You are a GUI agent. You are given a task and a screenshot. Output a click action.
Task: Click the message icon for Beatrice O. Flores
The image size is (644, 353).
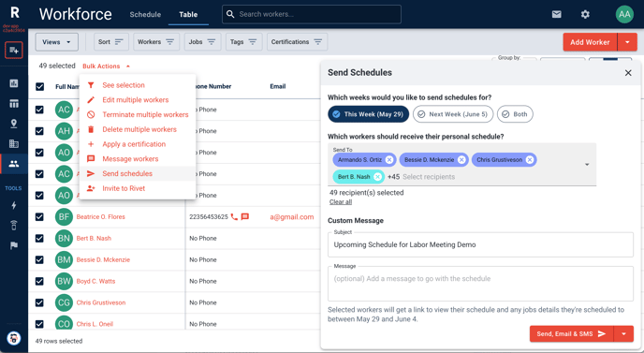click(x=245, y=217)
